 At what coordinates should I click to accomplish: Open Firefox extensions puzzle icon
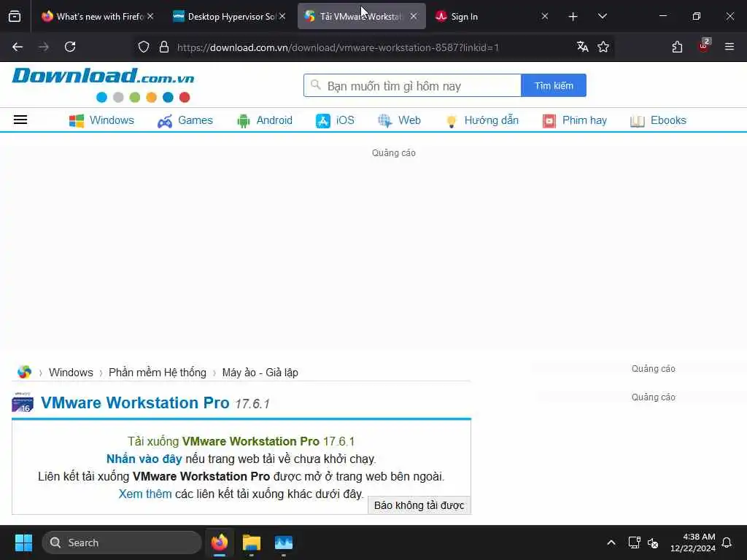677,47
